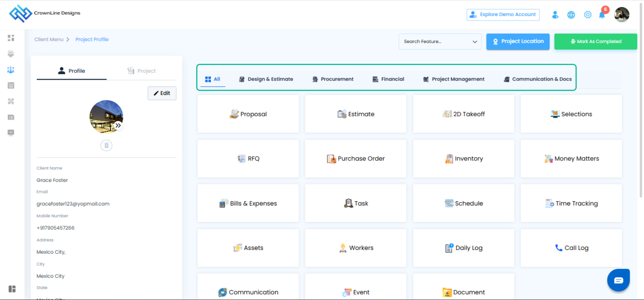The height and width of the screenshot is (300, 644).
Task: Click the page's vertical scrollbar
Action: coord(641,100)
